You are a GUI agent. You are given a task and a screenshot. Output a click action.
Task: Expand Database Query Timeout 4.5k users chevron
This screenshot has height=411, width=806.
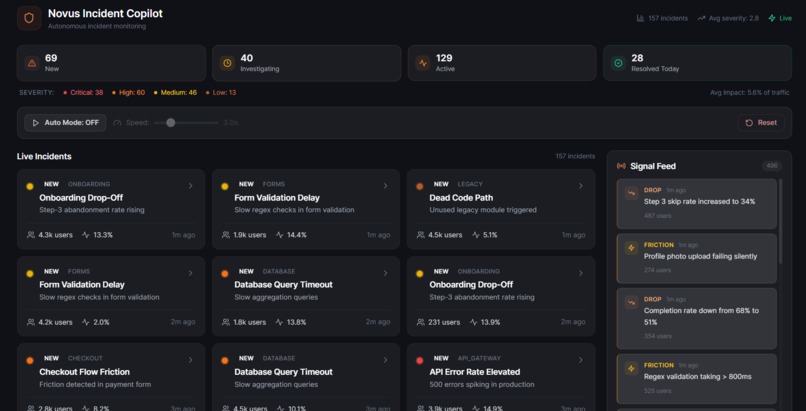(386, 360)
